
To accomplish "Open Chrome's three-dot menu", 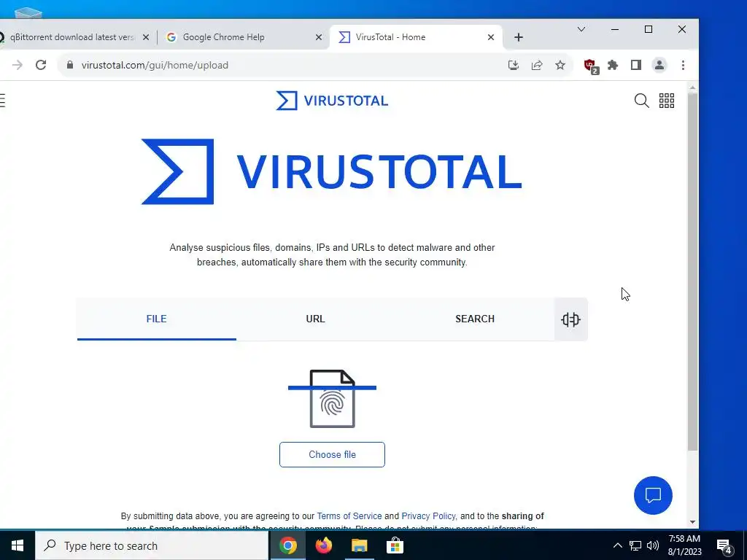I will pyautogui.click(x=683, y=65).
